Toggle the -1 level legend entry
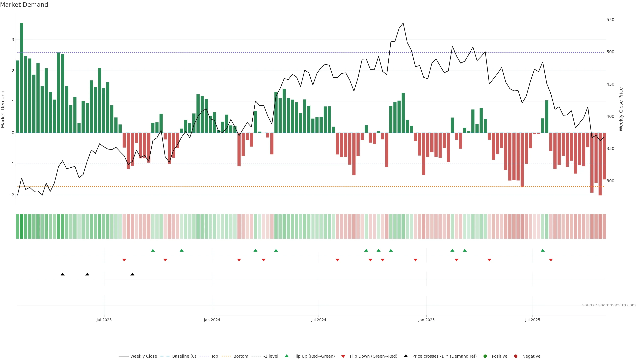 [x=271, y=356]
